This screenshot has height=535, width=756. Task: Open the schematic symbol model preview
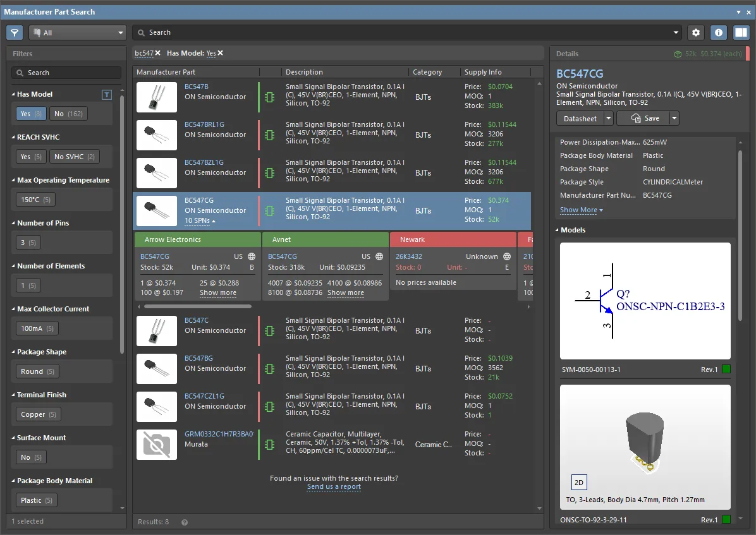click(645, 301)
